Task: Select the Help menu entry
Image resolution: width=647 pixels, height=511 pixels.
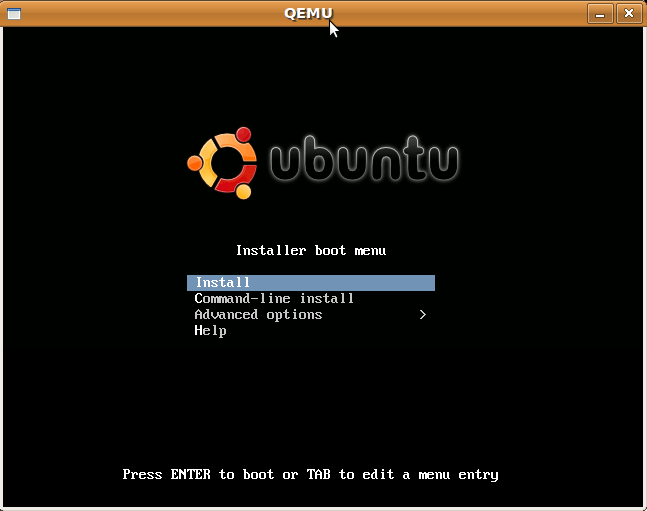Action: [x=210, y=331]
